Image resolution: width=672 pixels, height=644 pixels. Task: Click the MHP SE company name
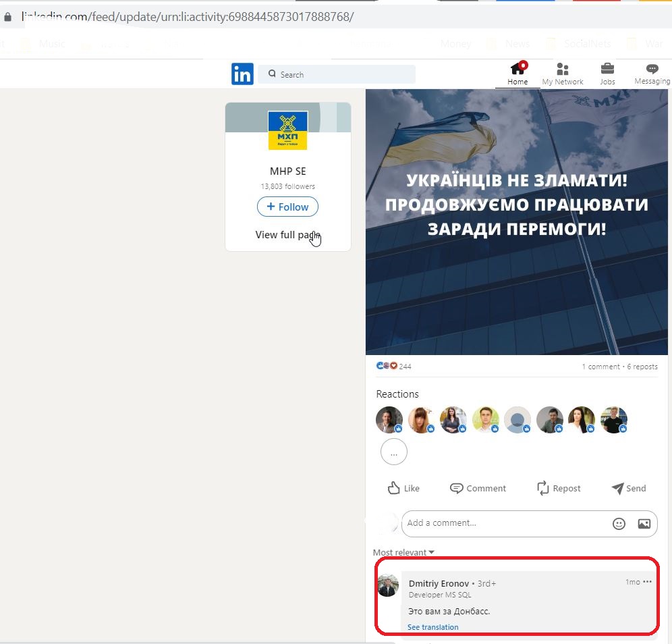(x=288, y=171)
